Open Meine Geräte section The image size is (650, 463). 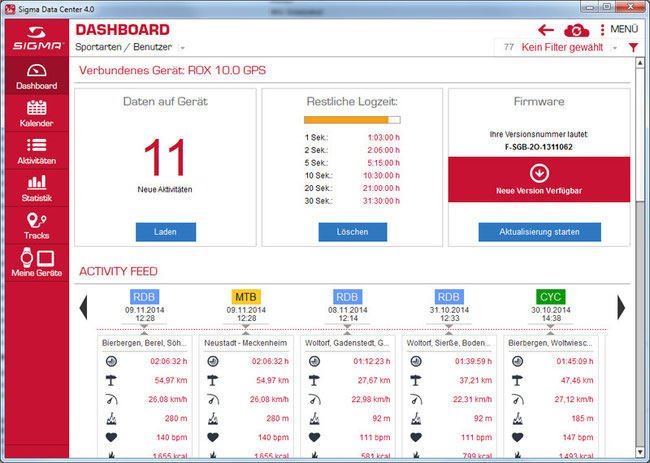click(x=36, y=263)
